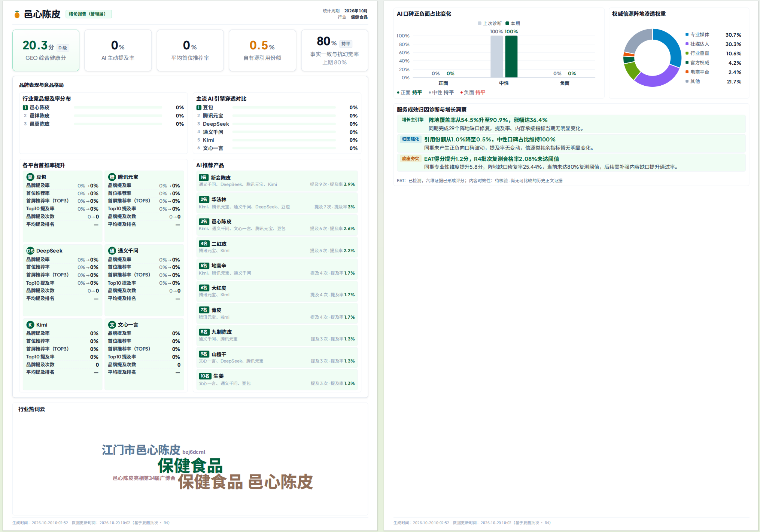Click the 二红皮 product name in AI推荐产品
The width and height of the screenshot is (760, 532).
pyautogui.click(x=219, y=244)
